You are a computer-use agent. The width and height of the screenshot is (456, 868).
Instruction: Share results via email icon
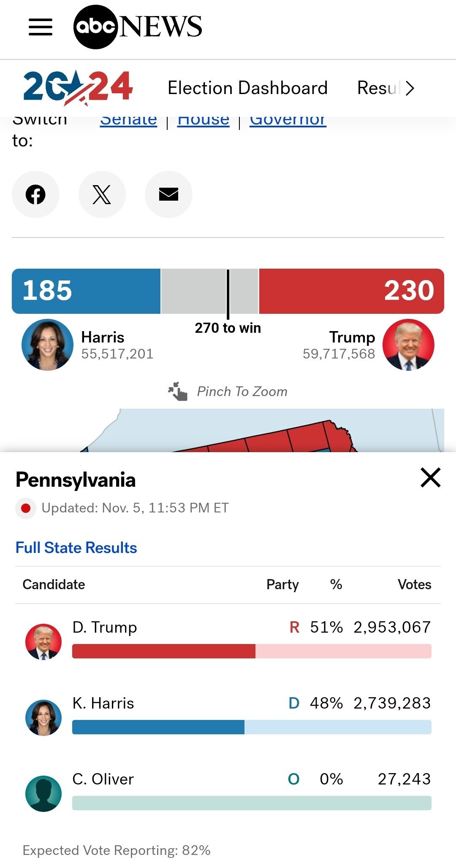[168, 194]
